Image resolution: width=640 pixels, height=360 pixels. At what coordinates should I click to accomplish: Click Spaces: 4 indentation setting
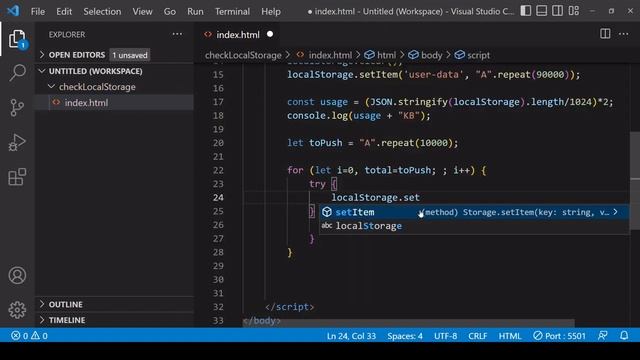click(405, 336)
